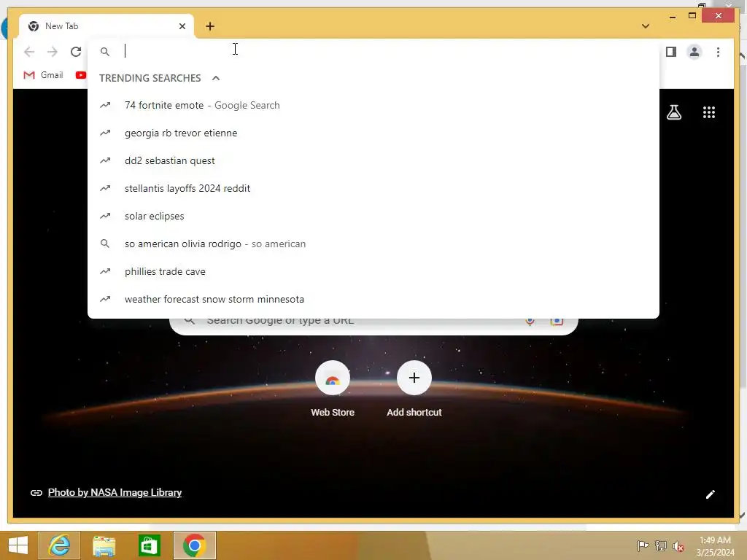The image size is (747, 560).
Task: Click the Google Lens camera icon
Action: point(557,322)
